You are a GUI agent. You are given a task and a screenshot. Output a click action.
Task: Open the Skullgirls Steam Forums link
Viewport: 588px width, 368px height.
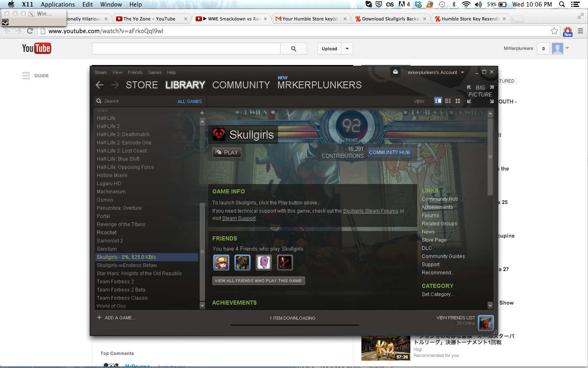pos(370,211)
